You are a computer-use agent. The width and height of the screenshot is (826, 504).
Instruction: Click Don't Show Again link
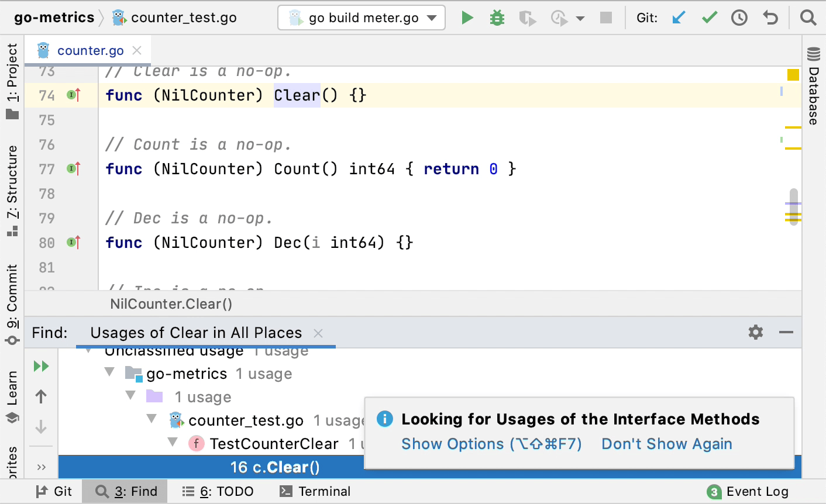667,444
